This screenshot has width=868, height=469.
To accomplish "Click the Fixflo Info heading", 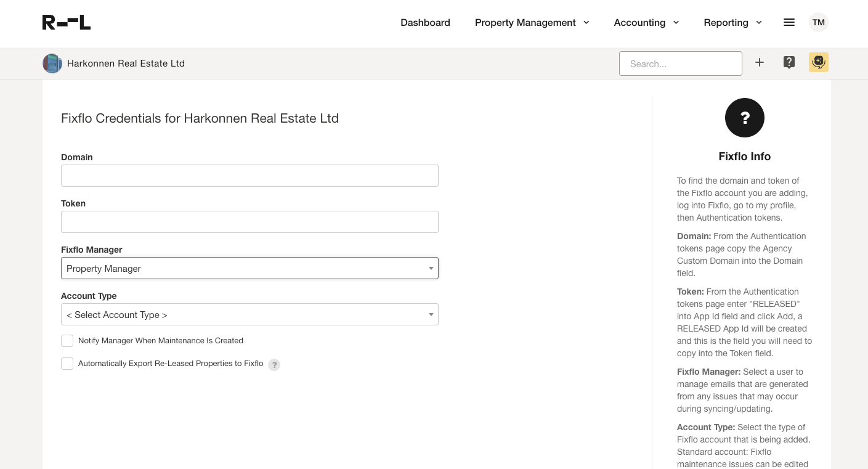I will [x=744, y=157].
